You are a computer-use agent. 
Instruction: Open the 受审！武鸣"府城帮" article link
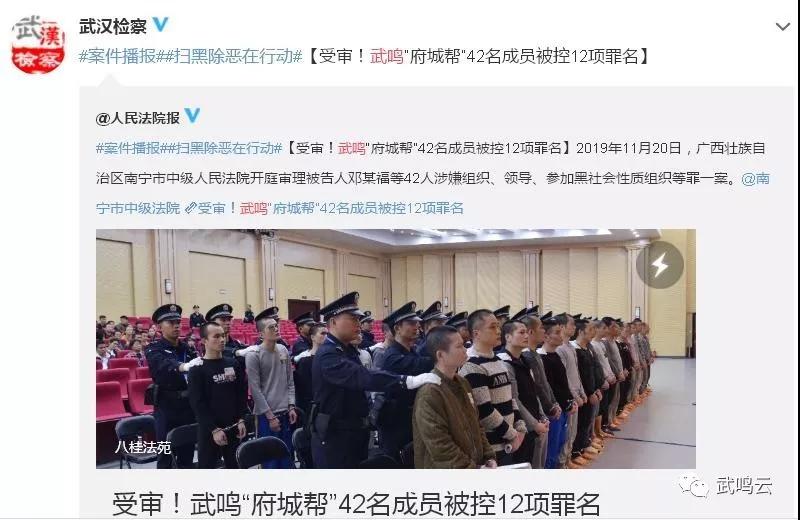pyautogui.click(x=330, y=208)
